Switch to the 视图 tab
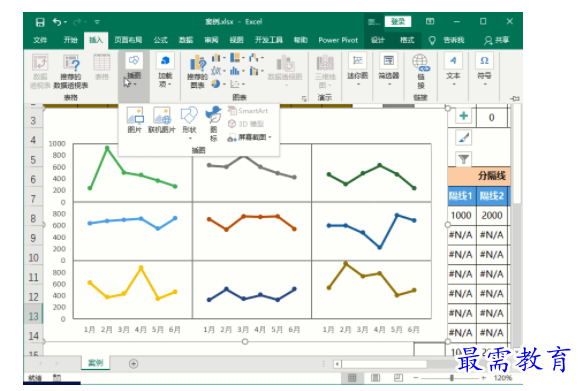The width and height of the screenshot is (579, 391). coord(236,40)
